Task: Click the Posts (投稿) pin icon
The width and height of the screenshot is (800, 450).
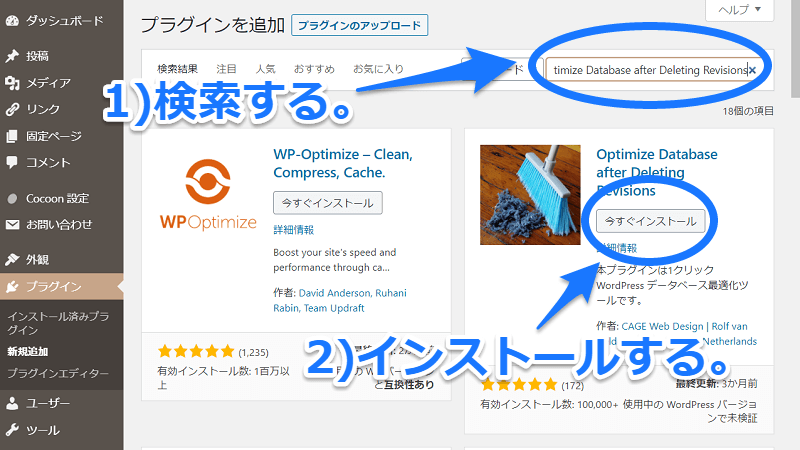Action: click(12, 56)
